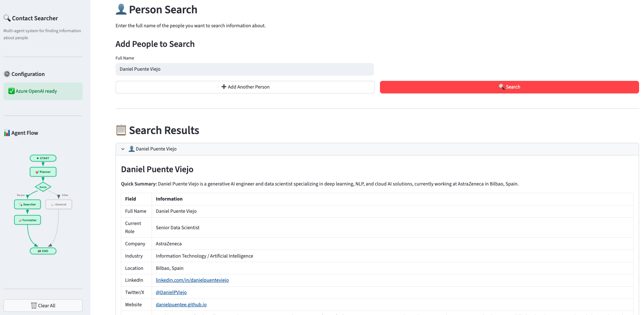This screenshot has width=644, height=315.
Task: Click the checkered flag icon on the END node
Action: (x=39, y=251)
